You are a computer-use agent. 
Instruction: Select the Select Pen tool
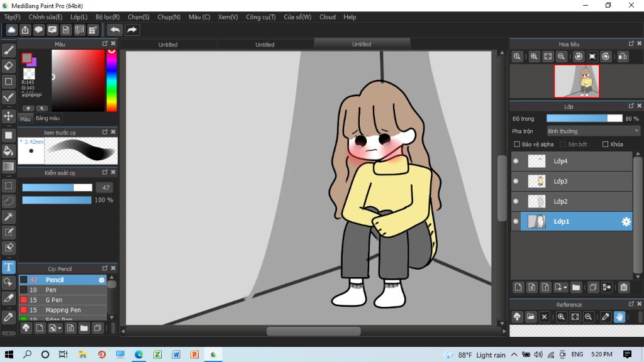(9, 233)
